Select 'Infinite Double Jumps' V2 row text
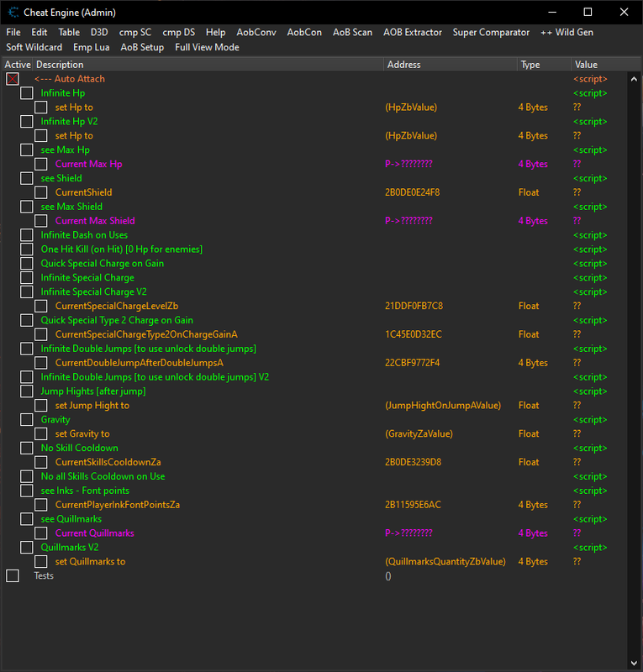Image resolution: width=643 pixels, height=672 pixels. pyautogui.click(x=155, y=377)
